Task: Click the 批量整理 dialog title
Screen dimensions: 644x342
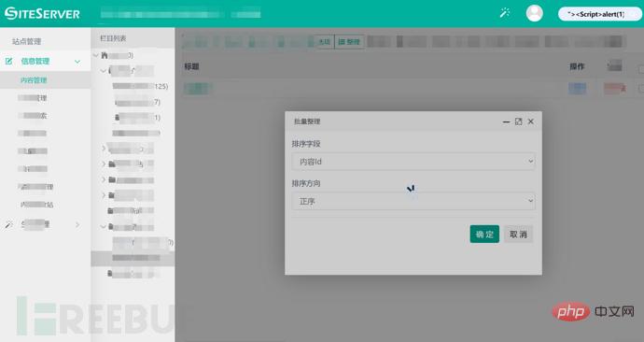Action: tap(307, 121)
